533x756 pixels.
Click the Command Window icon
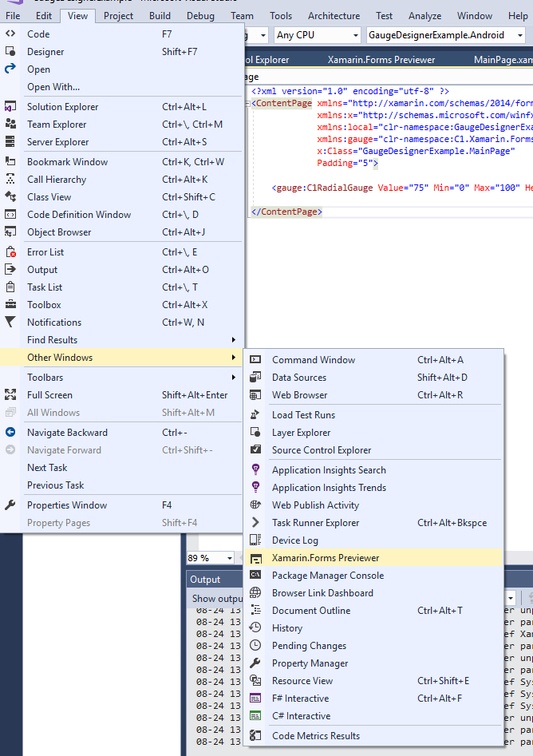pyautogui.click(x=255, y=360)
